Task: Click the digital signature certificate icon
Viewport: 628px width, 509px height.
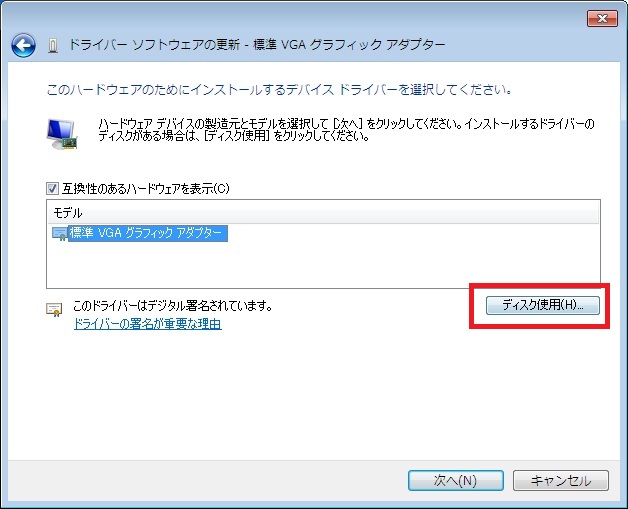Action: 56,310
